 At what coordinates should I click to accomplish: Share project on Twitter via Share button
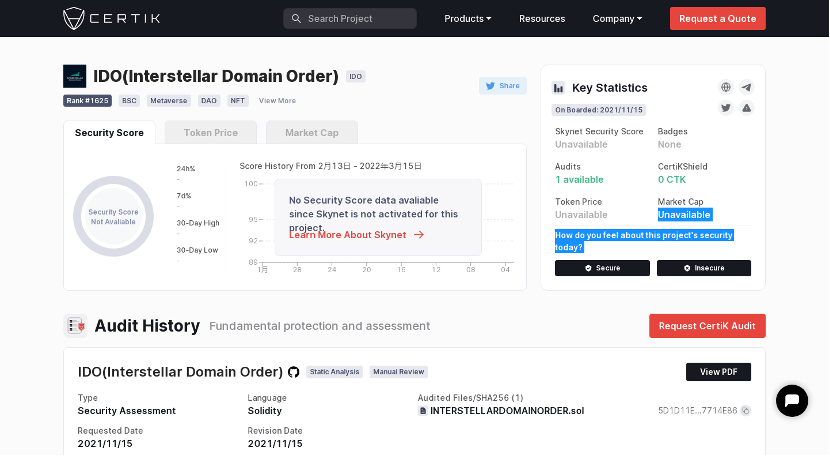[x=503, y=86]
